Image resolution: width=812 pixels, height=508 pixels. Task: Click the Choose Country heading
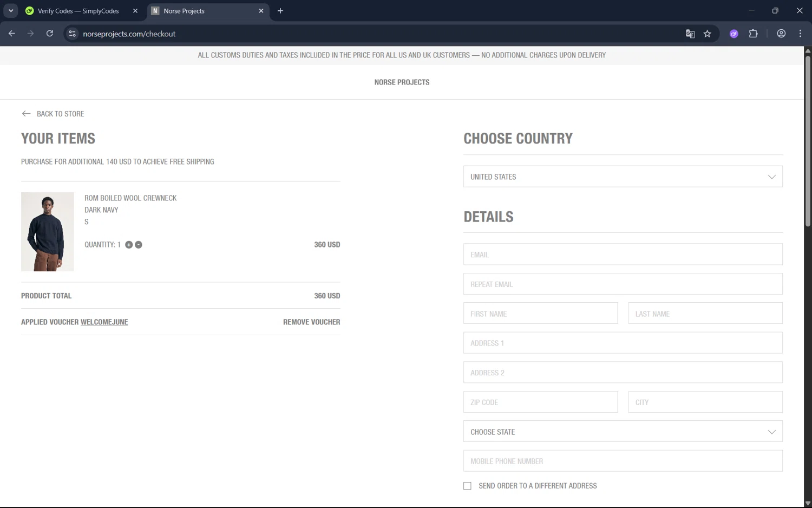click(518, 139)
